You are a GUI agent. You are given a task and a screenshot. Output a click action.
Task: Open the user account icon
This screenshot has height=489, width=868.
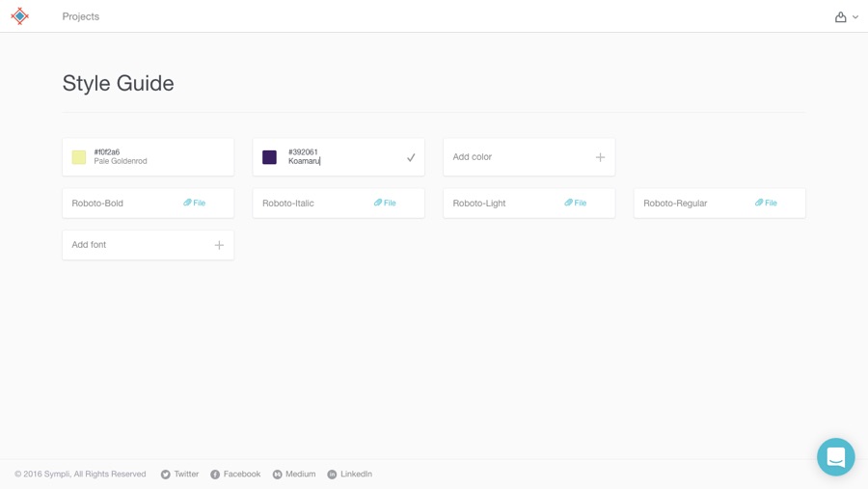pos(840,17)
